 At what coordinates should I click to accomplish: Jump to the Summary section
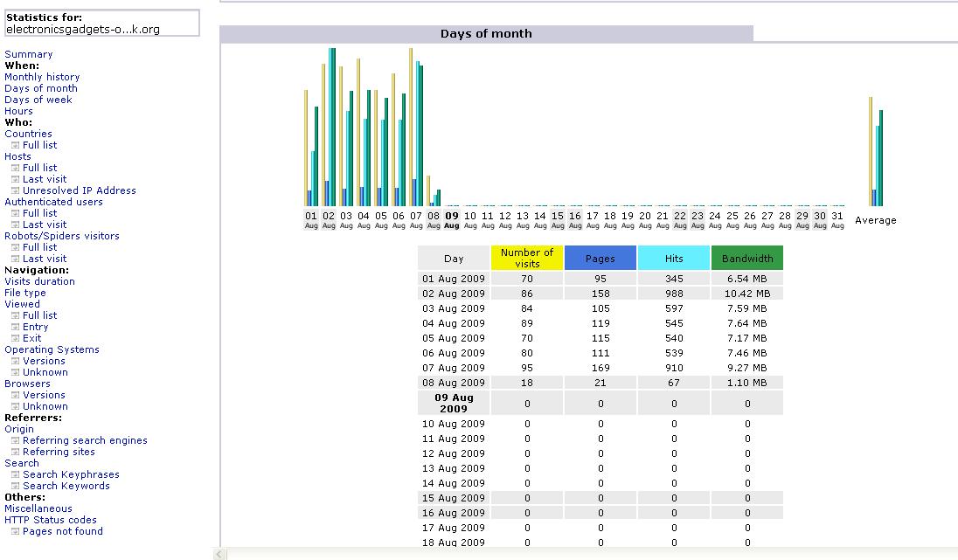[28, 54]
